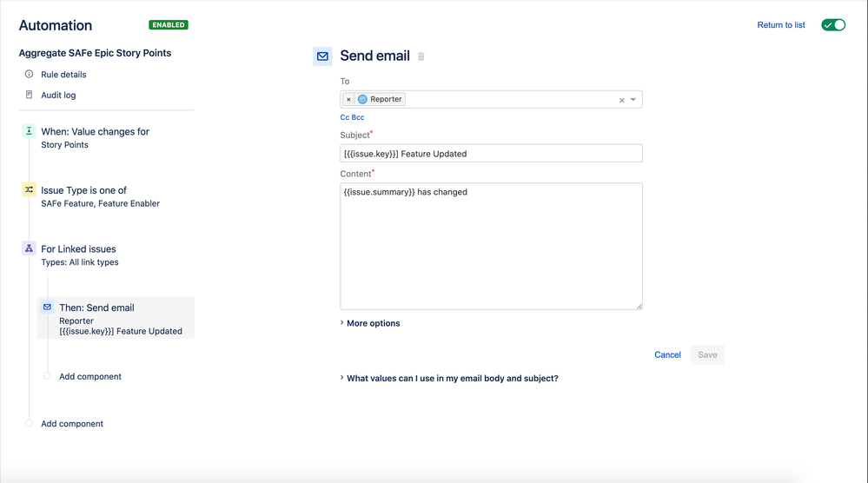Click the Content text area
The image size is (868, 483).
(491, 246)
